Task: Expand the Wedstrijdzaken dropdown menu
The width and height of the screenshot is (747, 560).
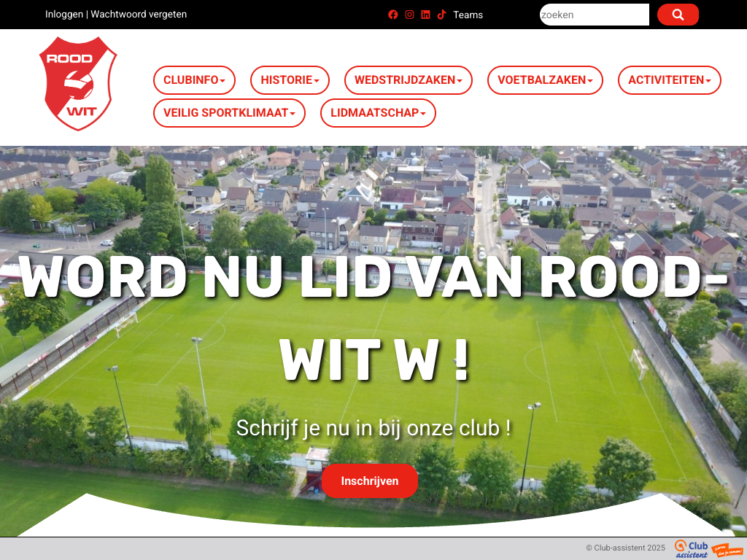Action: pyautogui.click(x=408, y=80)
